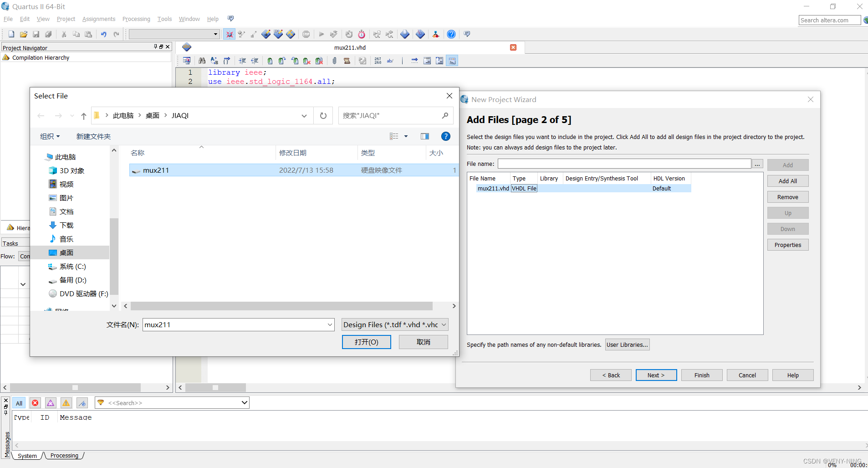868x468 pixels.
Task: Open the Assignments menu
Action: 99,19
